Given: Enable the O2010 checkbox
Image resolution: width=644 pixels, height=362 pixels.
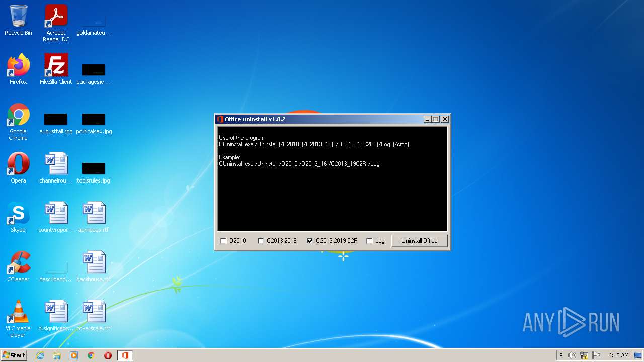Looking at the screenshot, I should 224,241.
